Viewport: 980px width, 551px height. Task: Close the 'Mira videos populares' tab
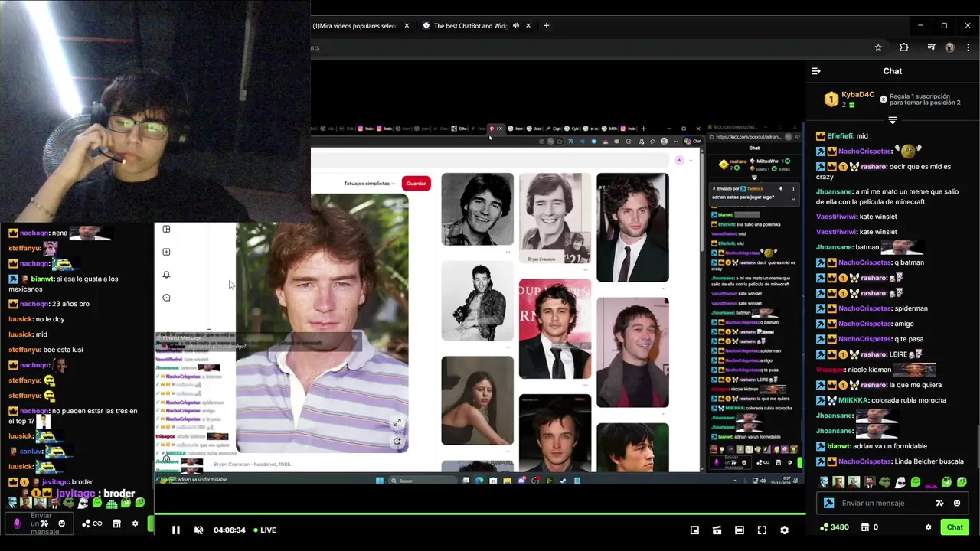pyautogui.click(x=407, y=26)
